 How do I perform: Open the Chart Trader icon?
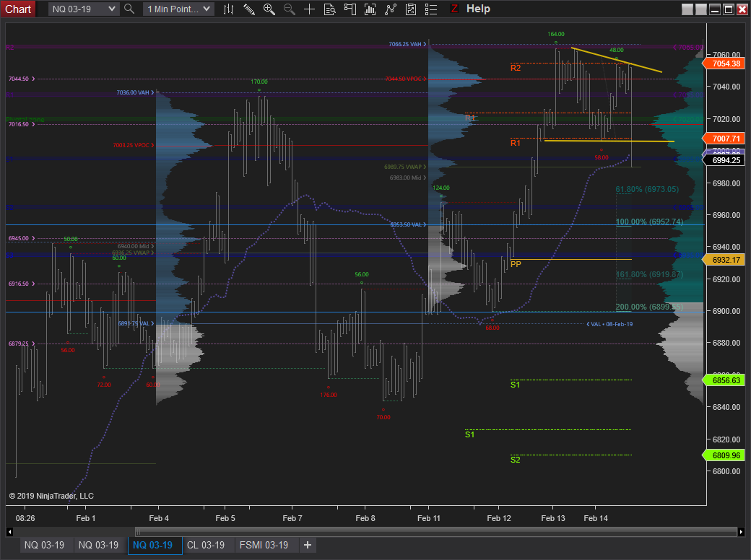pyautogui.click(x=350, y=9)
